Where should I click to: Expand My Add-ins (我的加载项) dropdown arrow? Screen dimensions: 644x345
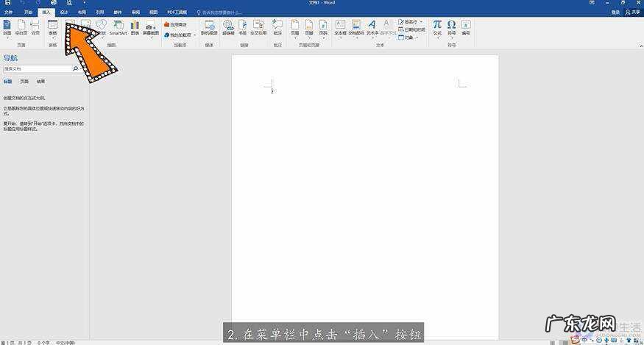point(195,35)
